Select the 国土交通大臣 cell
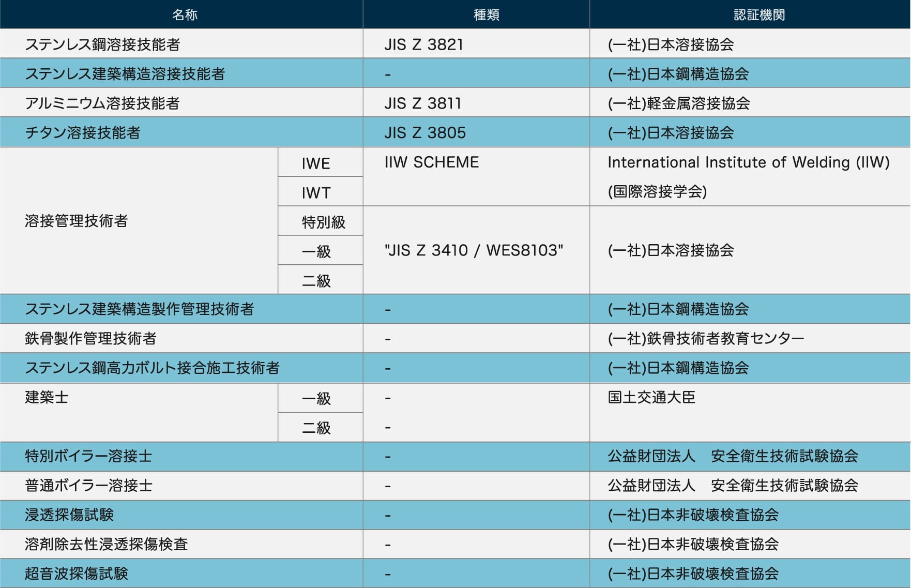The height and width of the screenshot is (588, 911). 750,412
